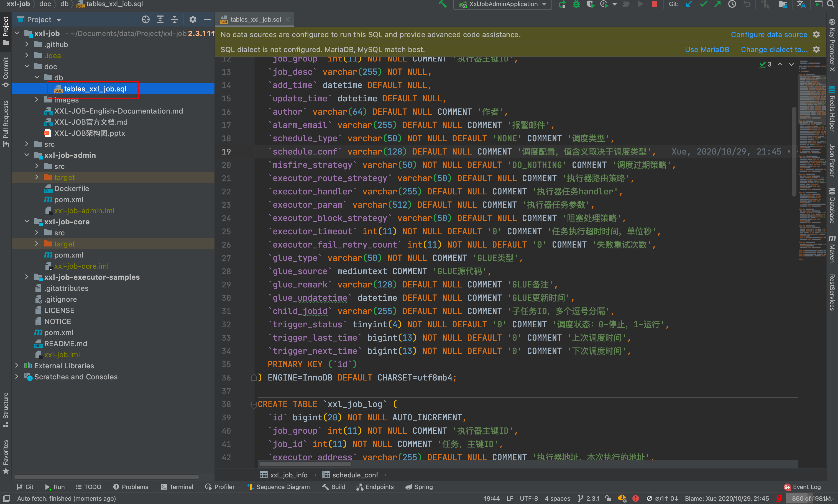Collapse the db folder
Viewport: 838px width, 504px height.
[x=37, y=78]
